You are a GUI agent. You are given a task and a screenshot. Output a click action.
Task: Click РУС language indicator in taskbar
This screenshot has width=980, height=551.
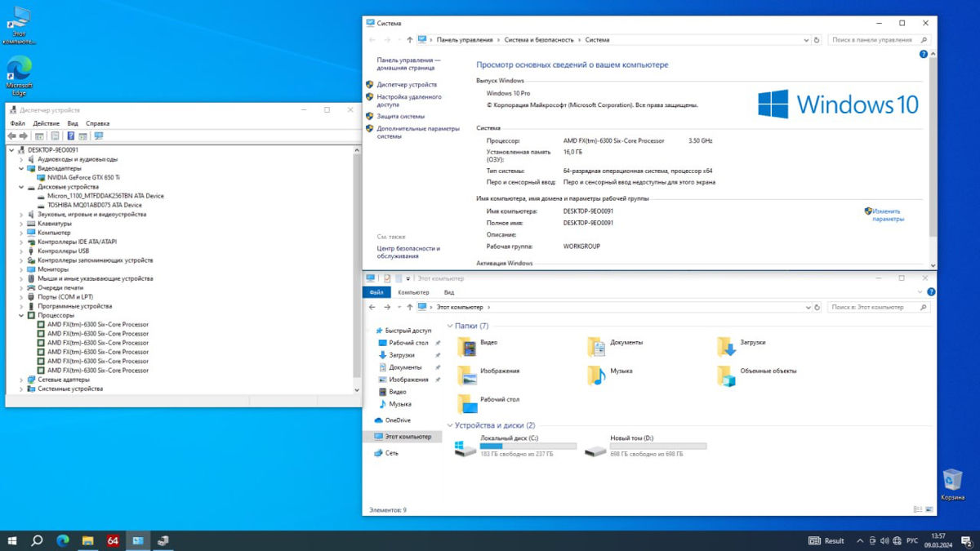(913, 540)
